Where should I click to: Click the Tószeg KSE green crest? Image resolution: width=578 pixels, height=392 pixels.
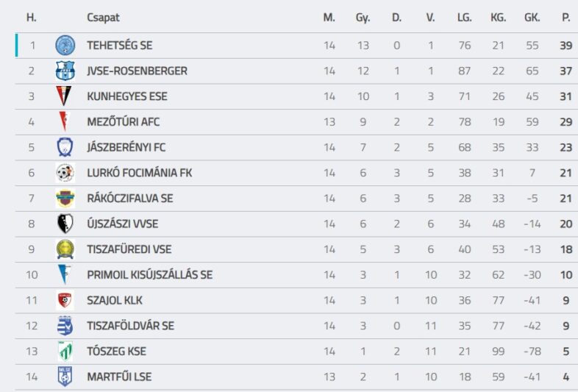[x=65, y=351]
